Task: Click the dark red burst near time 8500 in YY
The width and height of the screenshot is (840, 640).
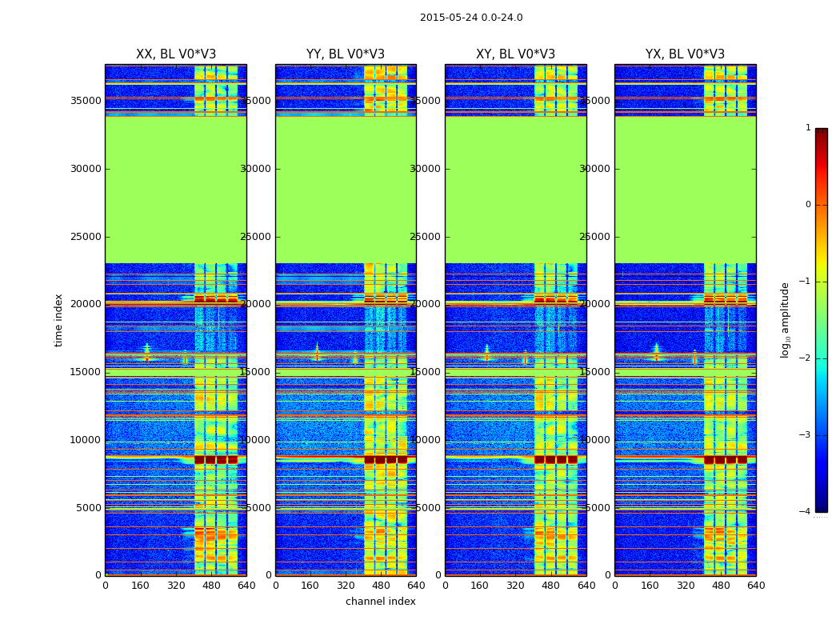Action: tap(386, 459)
